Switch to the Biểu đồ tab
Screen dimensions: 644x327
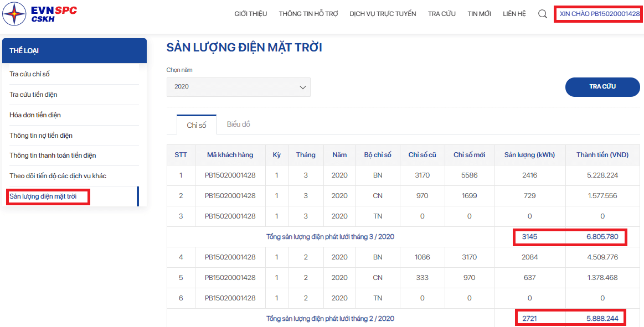pyautogui.click(x=239, y=124)
